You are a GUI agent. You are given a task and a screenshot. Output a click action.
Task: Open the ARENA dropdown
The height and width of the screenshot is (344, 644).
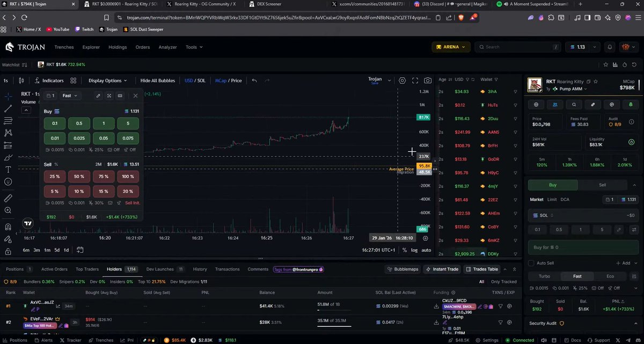(451, 47)
